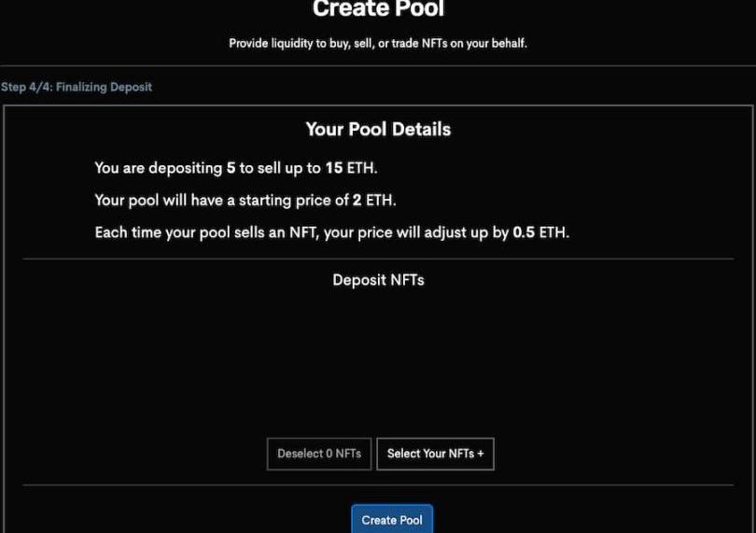
Task: Click the Create Pool button
Action: [392, 520]
